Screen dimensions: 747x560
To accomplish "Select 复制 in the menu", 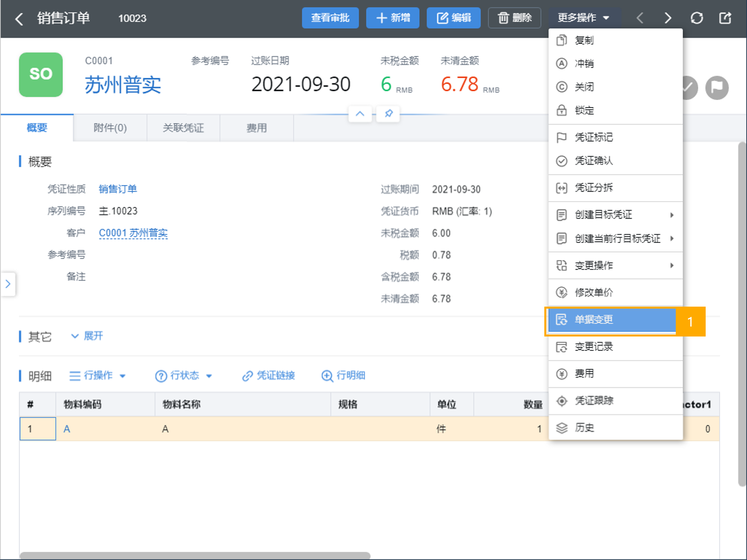I will tap(616, 40).
